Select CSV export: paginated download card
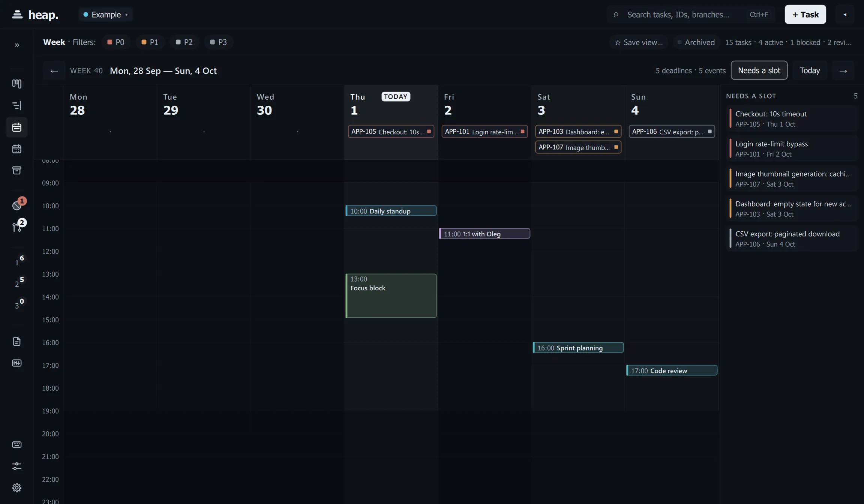This screenshot has height=504, width=864. (792, 238)
